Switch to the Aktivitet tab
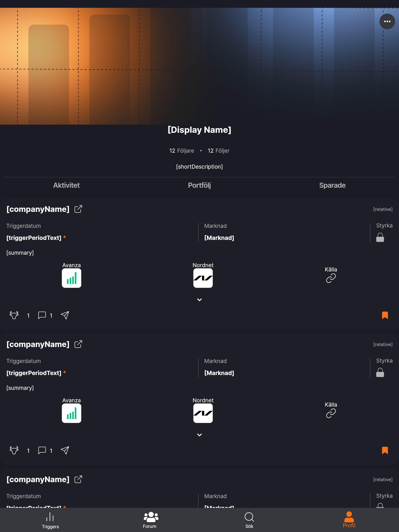Image resolution: width=399 pixels, height=532 pixels. pos(66,185)
